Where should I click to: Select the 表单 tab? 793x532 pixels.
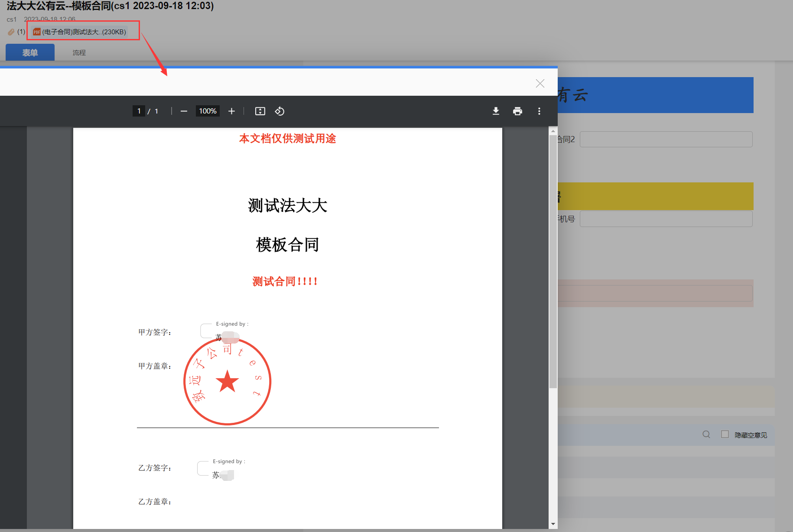point(30,53)
